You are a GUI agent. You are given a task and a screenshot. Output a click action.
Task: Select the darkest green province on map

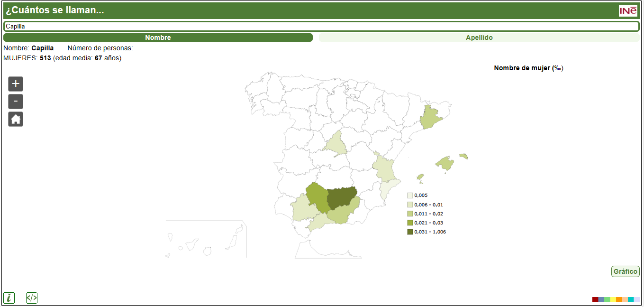point(341,198)
